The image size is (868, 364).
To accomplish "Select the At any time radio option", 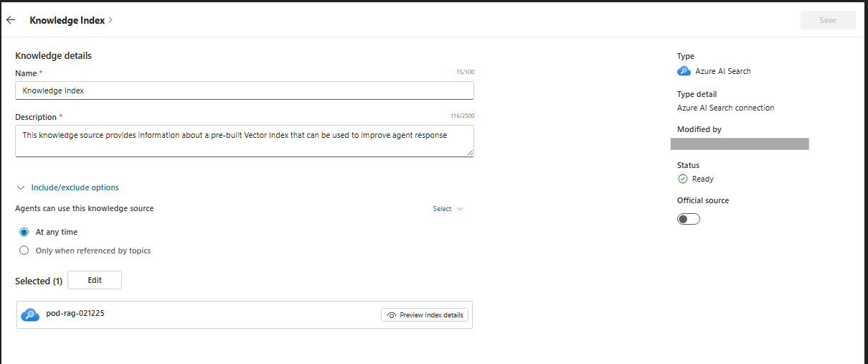I will (x=24, y=232).
